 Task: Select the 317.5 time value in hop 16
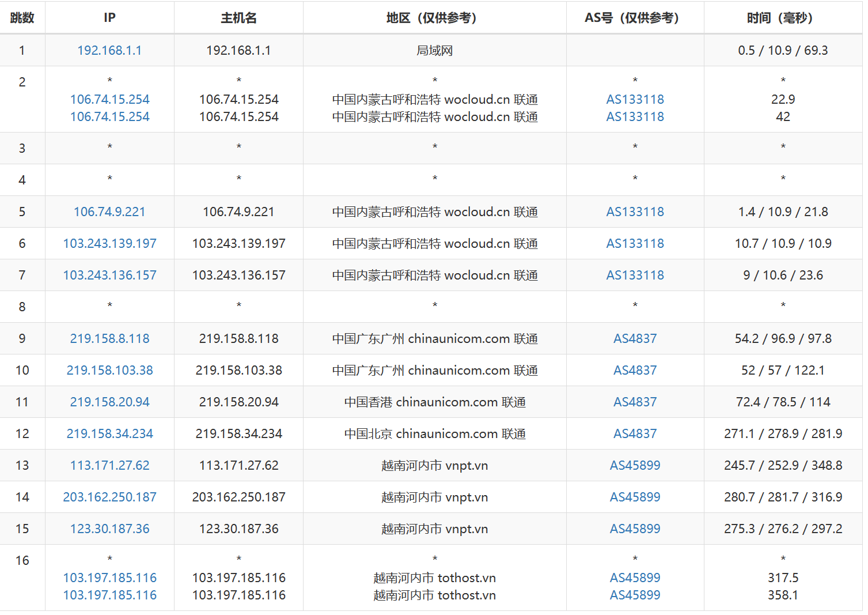pyautogui.click(x=783, y=578)
